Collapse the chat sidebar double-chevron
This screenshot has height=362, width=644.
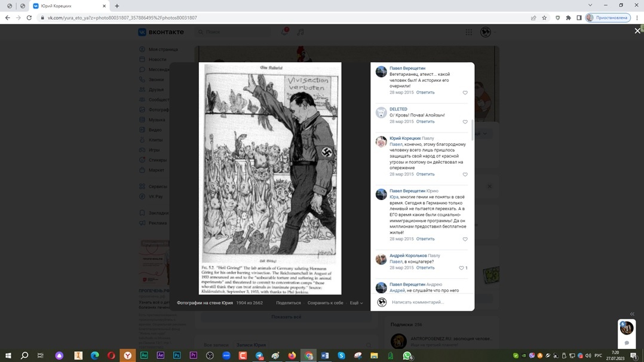coord(632,314)
